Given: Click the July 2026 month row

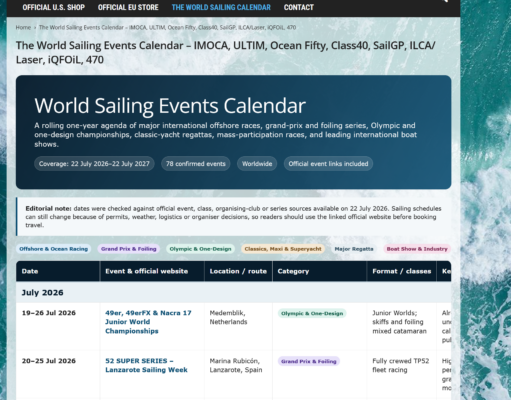Looking at the screenshot, I should [x=234, y=293].
